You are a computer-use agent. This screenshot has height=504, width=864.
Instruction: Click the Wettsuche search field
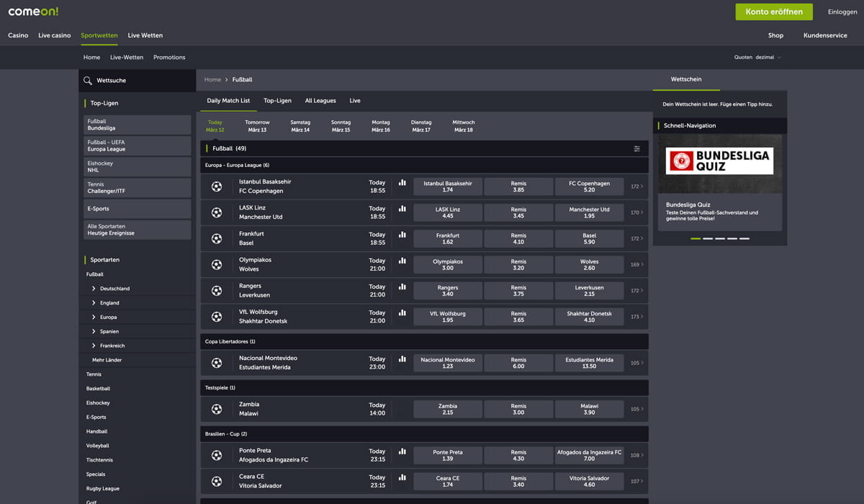point(135,81)
